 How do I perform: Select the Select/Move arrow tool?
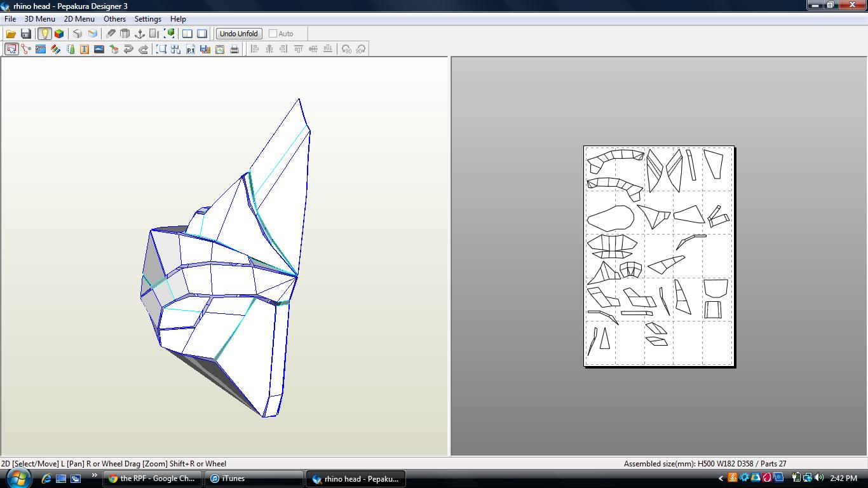pyautogui.click(x=11, y=49)
